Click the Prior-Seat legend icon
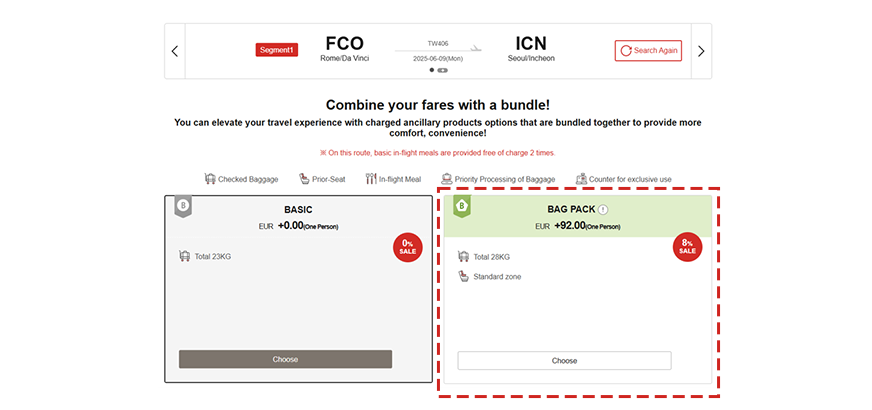Viewport: 872px width, 410px height. click(304, 179)
